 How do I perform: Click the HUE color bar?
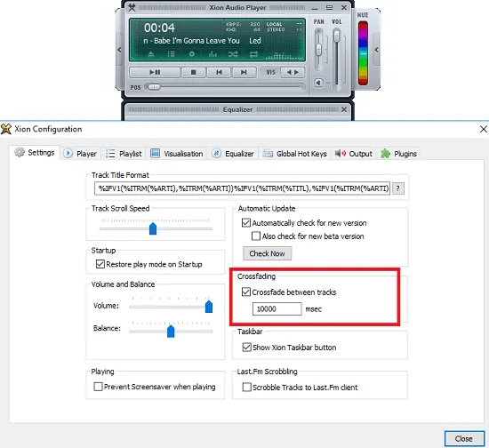[363, 53]
